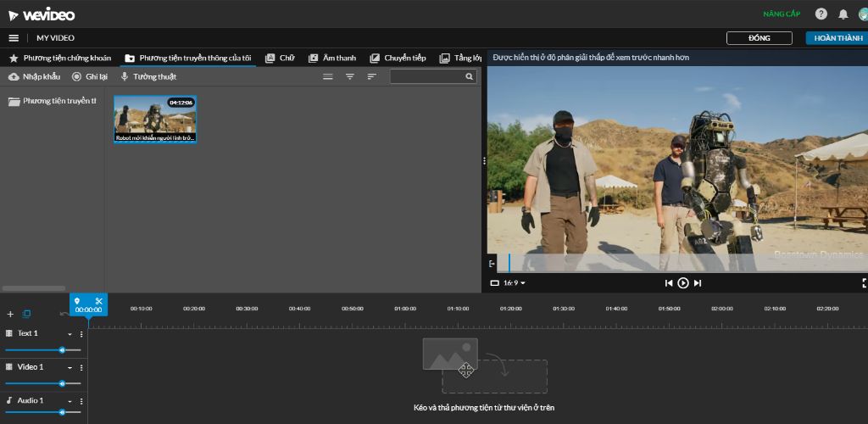The width and height of the screenshot is (868, 424).
Task: Click the panel splitter handle dots
Action: (484, 161)
